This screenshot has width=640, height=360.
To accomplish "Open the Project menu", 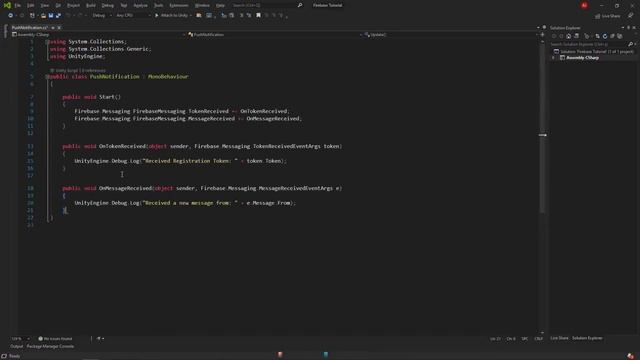I will 73,5.
